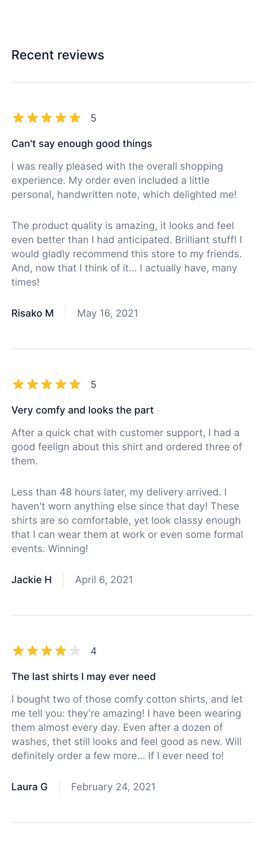This screenshot has width=265, height=868.
Task: Click the 'Recent reviews' heading
Action: pos(58,55)
